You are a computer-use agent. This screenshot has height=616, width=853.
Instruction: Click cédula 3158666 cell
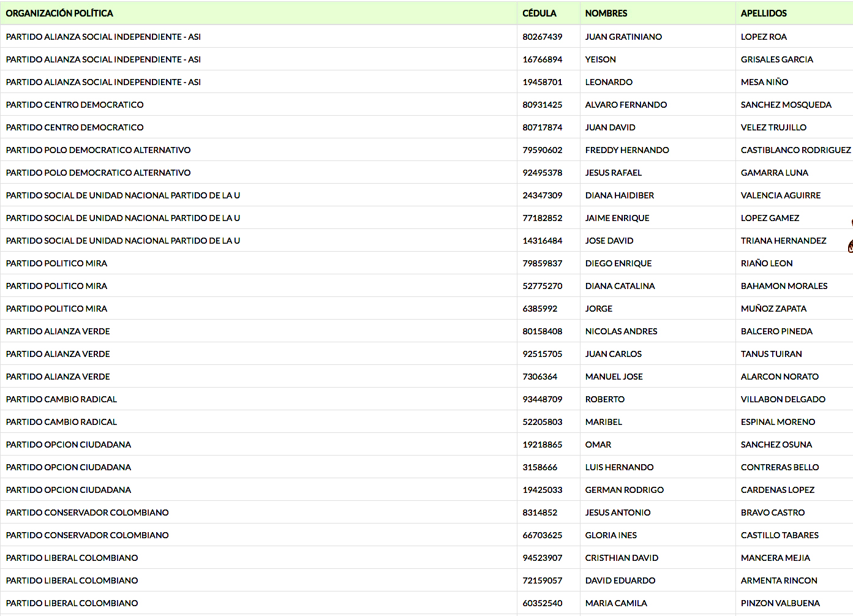tap(539, 467)
